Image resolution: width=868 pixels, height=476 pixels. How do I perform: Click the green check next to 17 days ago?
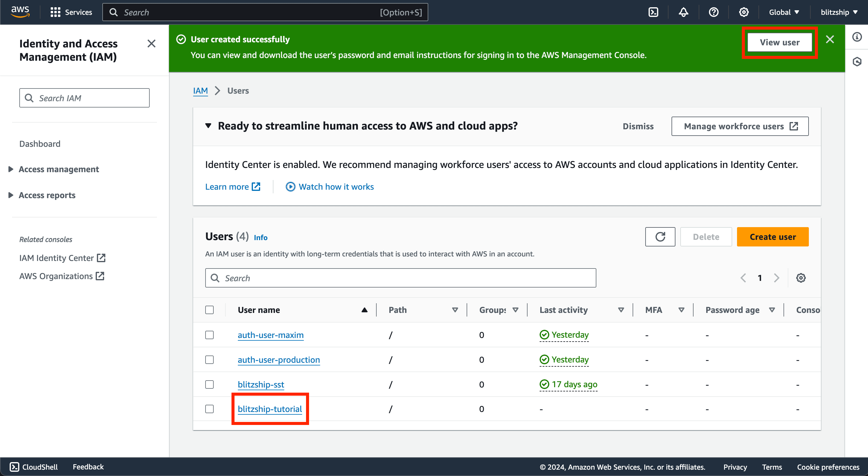pyautogui.click(x=544, y=384)
